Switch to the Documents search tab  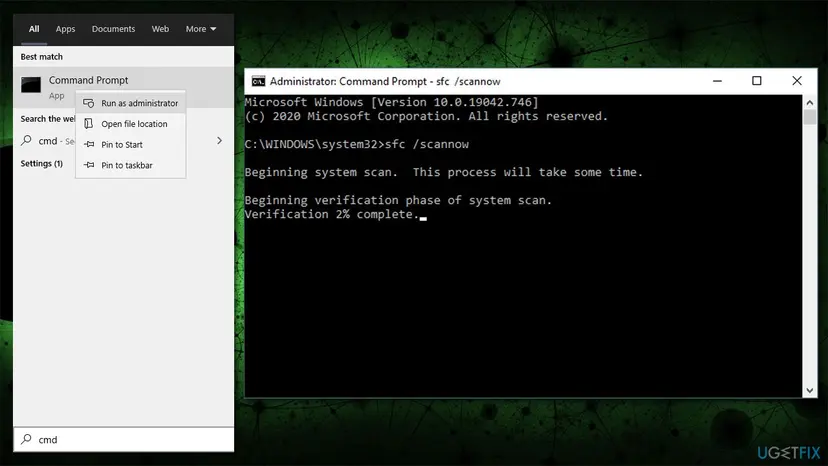(x=113, y=29)
